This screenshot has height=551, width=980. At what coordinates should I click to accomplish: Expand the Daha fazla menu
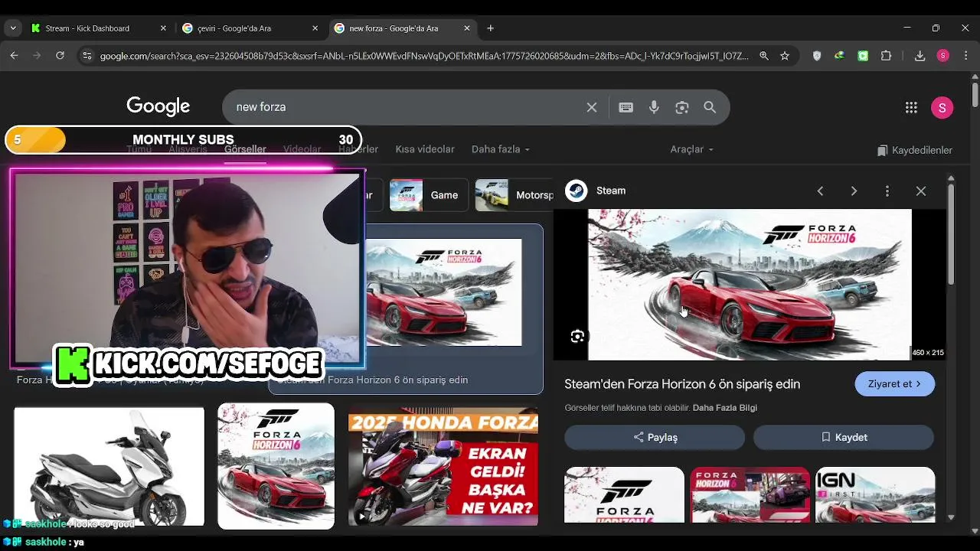click(x=501, y=149)
